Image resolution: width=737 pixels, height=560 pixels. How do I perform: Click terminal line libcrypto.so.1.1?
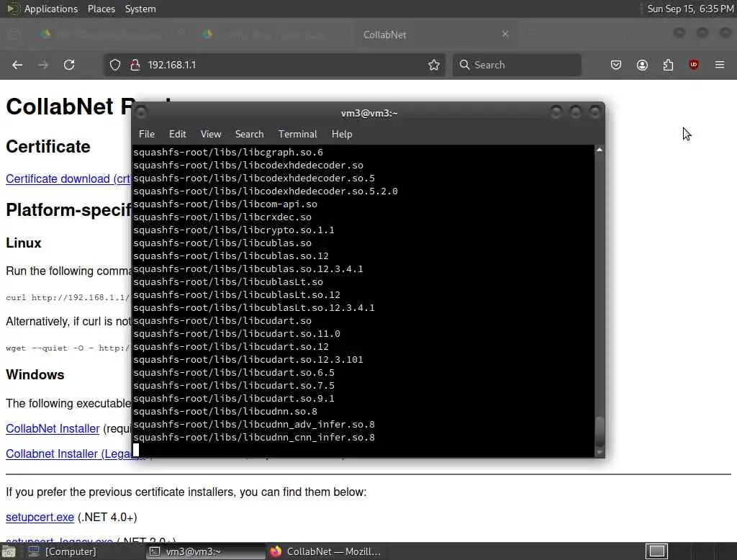(234, 230)
